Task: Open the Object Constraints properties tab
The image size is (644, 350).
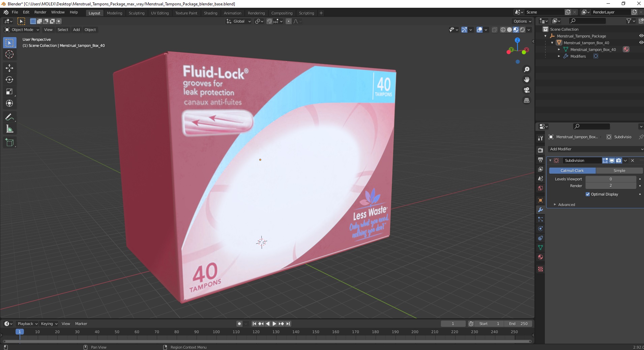Action: pyautogui.click(x=540, y=238)
